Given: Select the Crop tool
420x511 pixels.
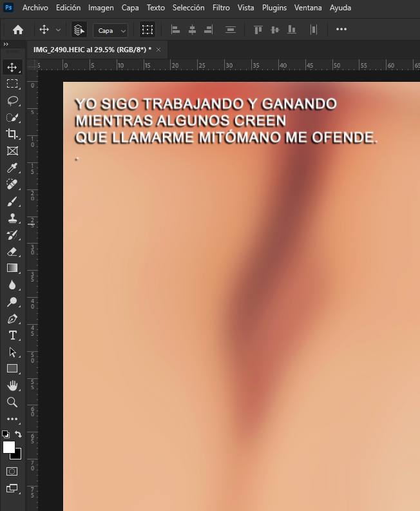Looking at the screenshot, I should point(12,134).
